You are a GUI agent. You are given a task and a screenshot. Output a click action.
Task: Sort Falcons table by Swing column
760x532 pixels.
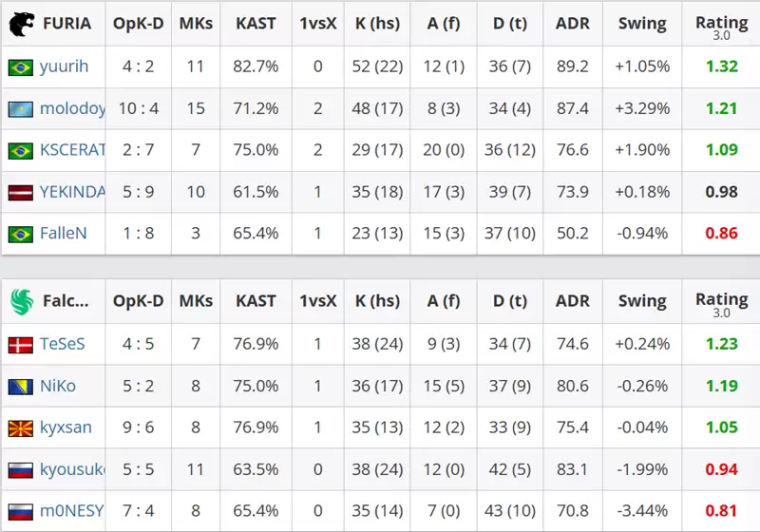pos(642,301)
